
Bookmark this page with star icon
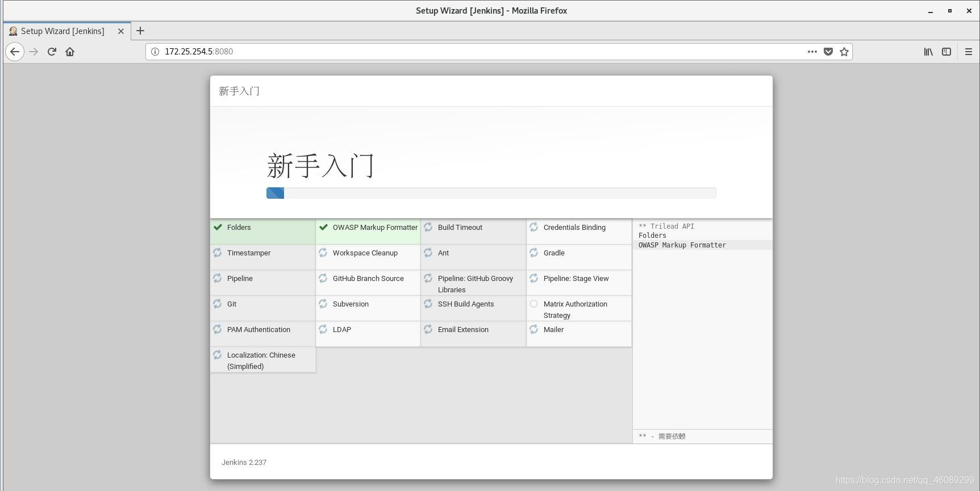pyautogui.click(x=844, y=52)
